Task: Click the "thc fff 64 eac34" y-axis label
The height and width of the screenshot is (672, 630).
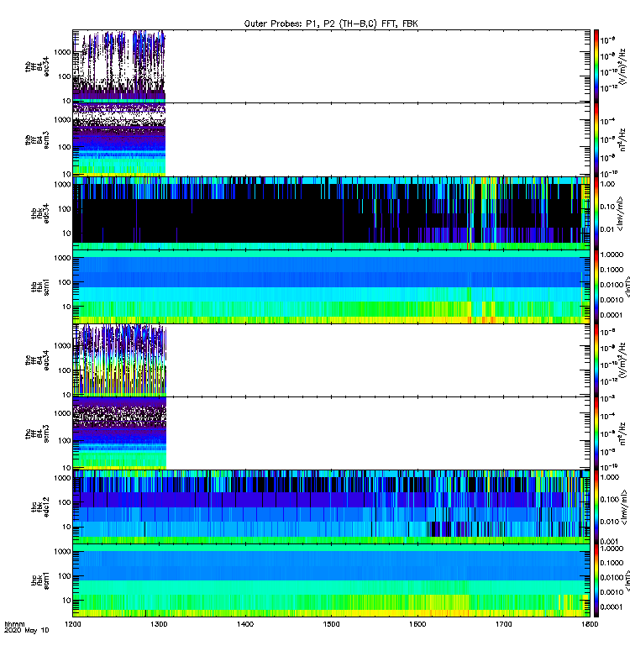Action: pyautogui.click(x=37, y=360)
